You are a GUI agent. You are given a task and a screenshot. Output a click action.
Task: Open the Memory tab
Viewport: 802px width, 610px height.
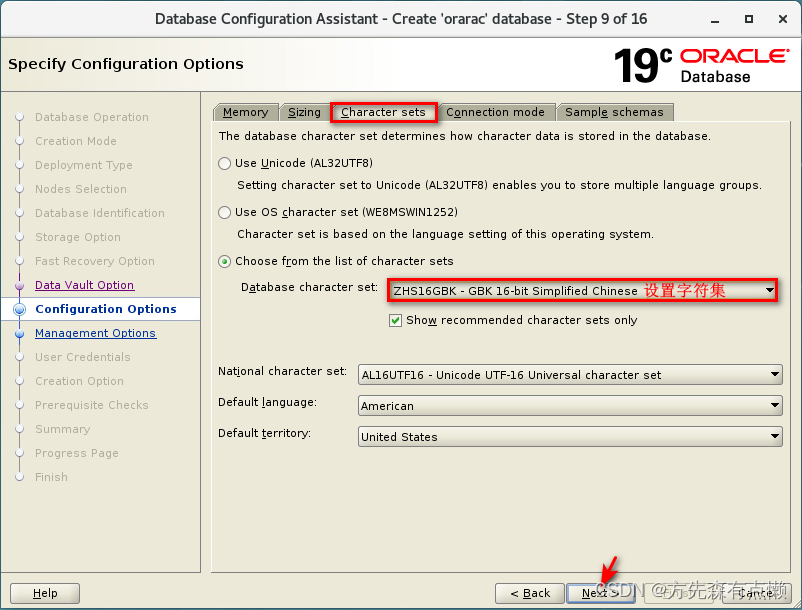(246, 112)
